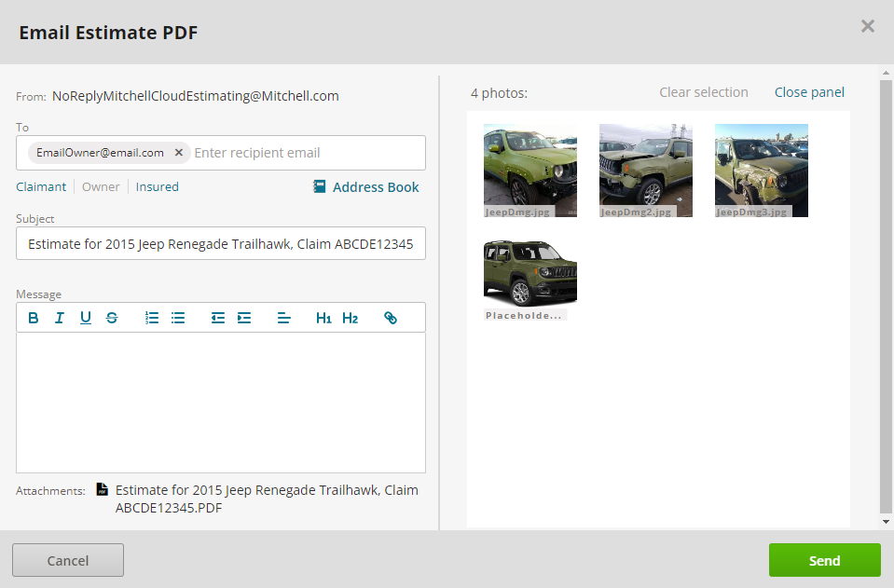
Task: Toggle italic formatting in message toolbar
Action: (60, 318)
